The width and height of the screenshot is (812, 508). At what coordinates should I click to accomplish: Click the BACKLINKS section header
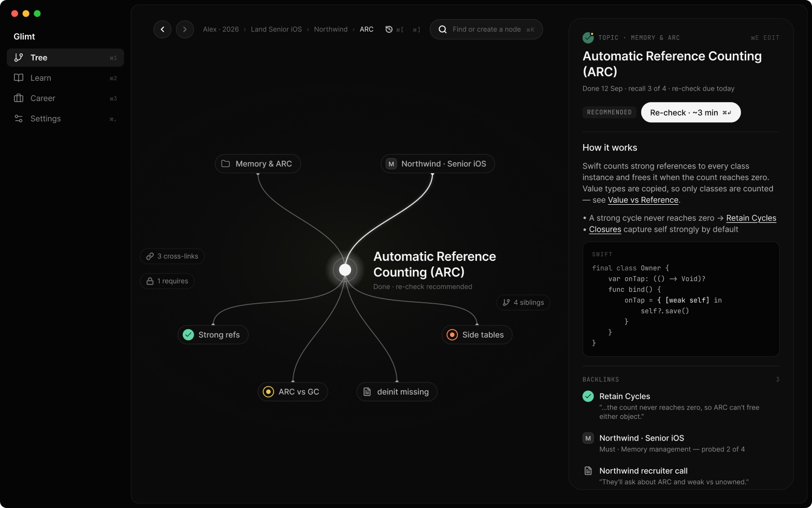601,379
